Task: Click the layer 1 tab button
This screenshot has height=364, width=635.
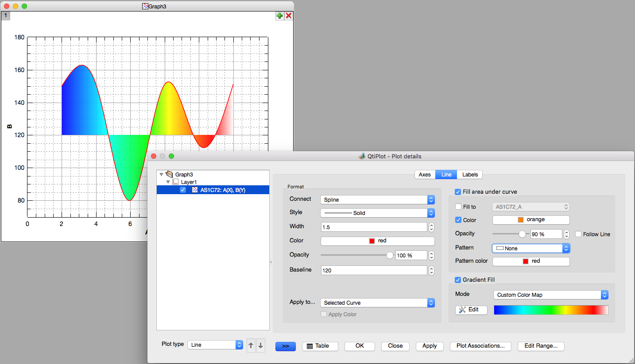Action: (5, 16)
